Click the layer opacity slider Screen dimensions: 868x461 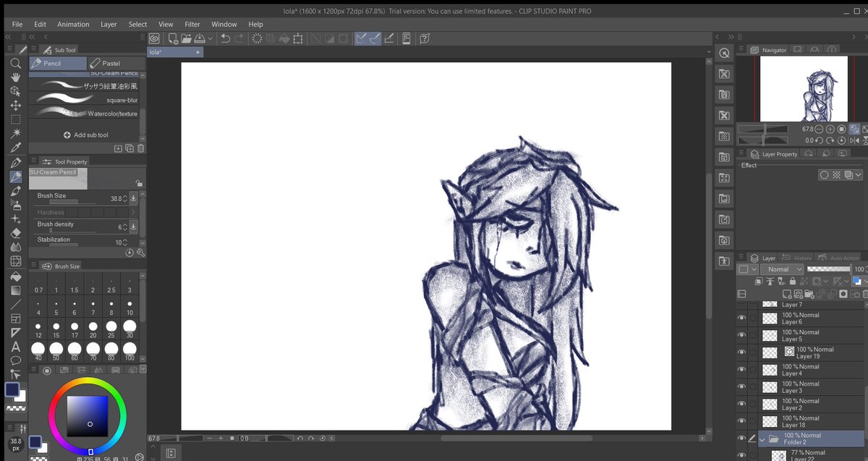[829, 269]
